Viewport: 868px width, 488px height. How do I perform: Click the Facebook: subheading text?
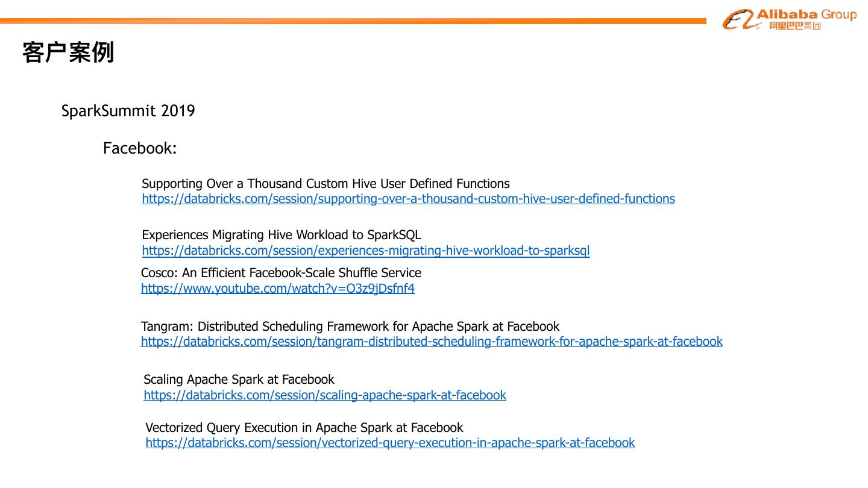pos(140,148)
